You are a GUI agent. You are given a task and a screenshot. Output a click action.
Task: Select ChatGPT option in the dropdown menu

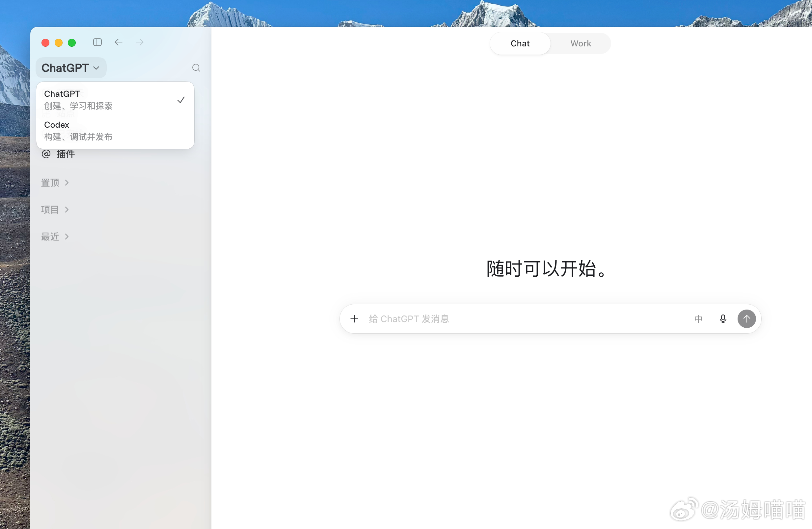[115, 100]
